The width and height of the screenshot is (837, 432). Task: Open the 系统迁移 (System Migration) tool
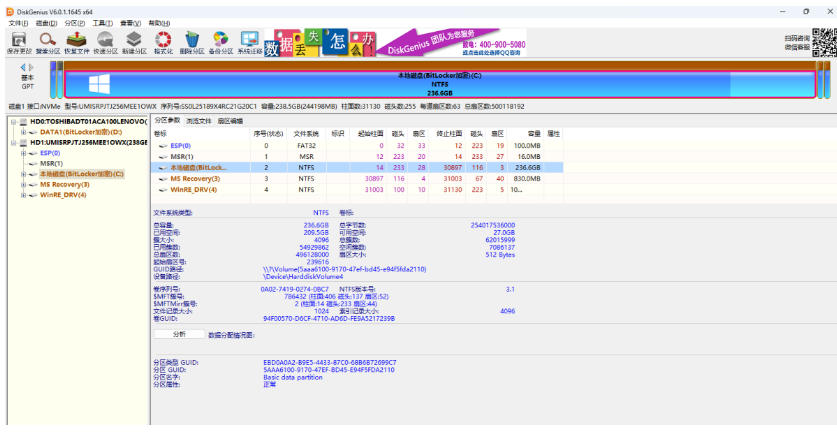point(250,41)
